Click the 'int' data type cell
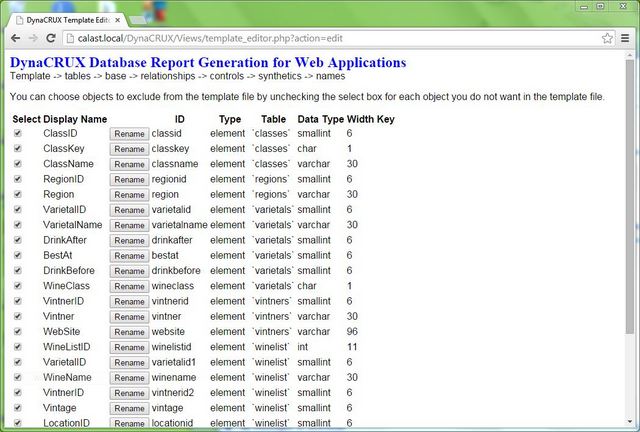This screenshot has height=432, width=640. tap(302, 347)
